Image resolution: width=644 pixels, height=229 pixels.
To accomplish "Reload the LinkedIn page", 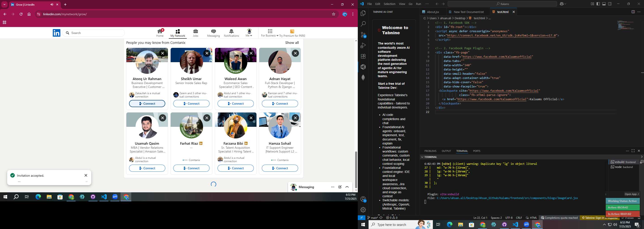I will 21,14.
